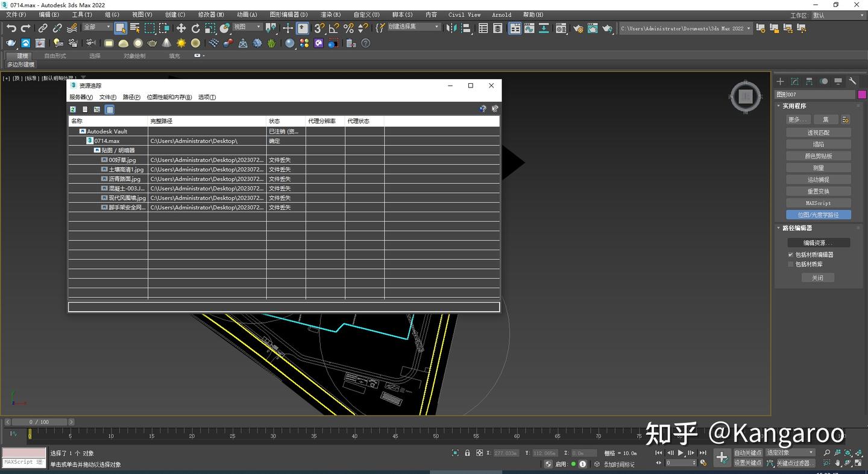Toggle the 自动关键点 auto key button

coord(748,452)
